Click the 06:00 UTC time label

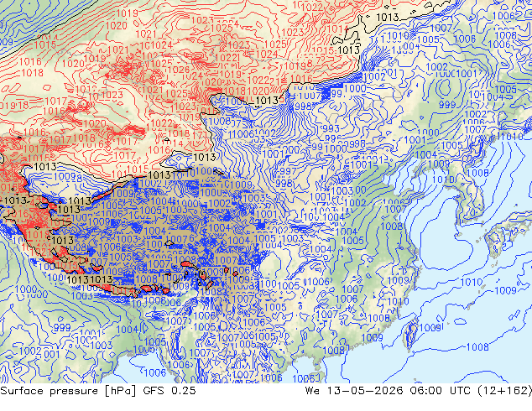point(440,391)
